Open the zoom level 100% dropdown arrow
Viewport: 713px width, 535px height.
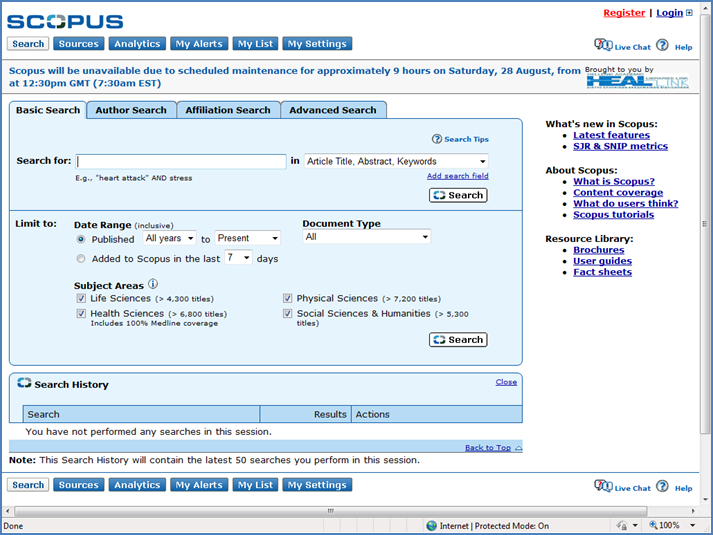tap(693, 525)
